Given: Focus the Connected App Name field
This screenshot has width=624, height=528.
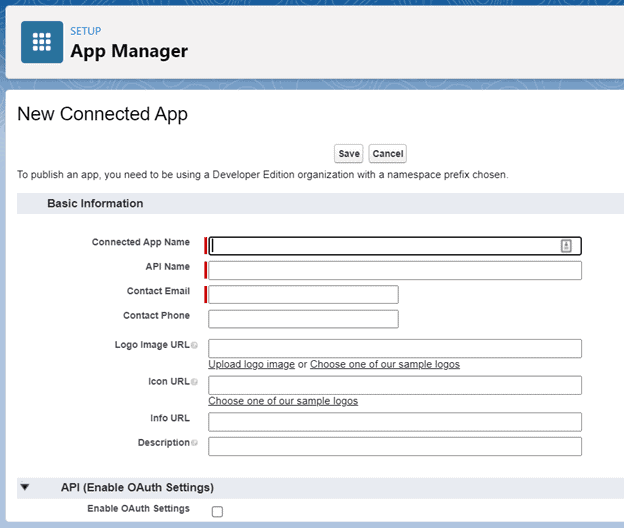Looking at the screenshot, I should click(x=395, y=246).
